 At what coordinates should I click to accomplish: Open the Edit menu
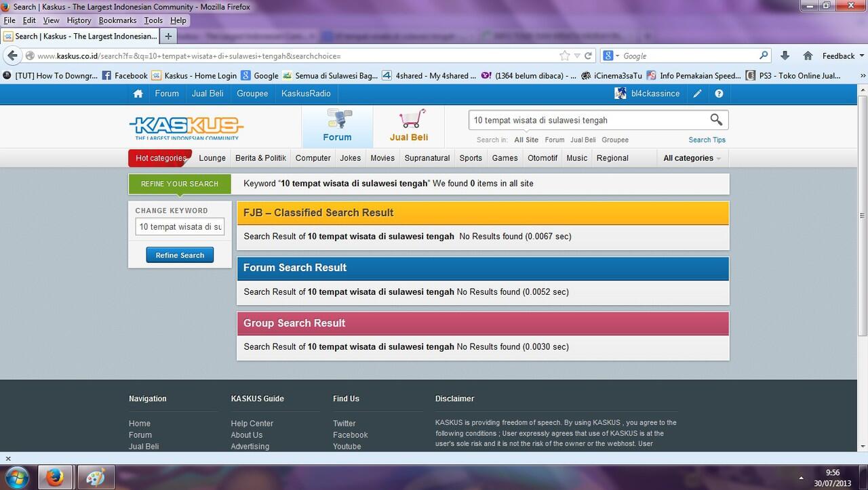point(29,20)
